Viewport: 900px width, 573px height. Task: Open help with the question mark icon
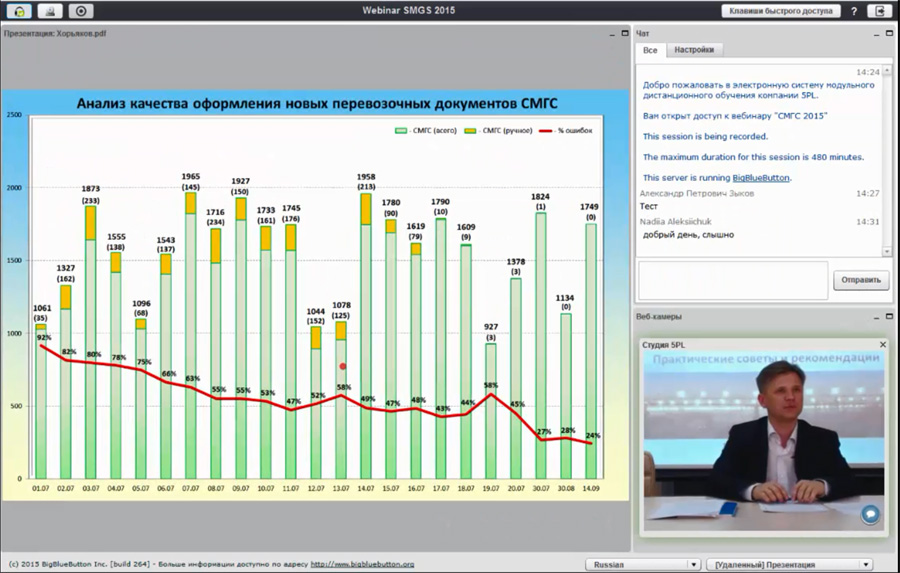tap(853, 11)
